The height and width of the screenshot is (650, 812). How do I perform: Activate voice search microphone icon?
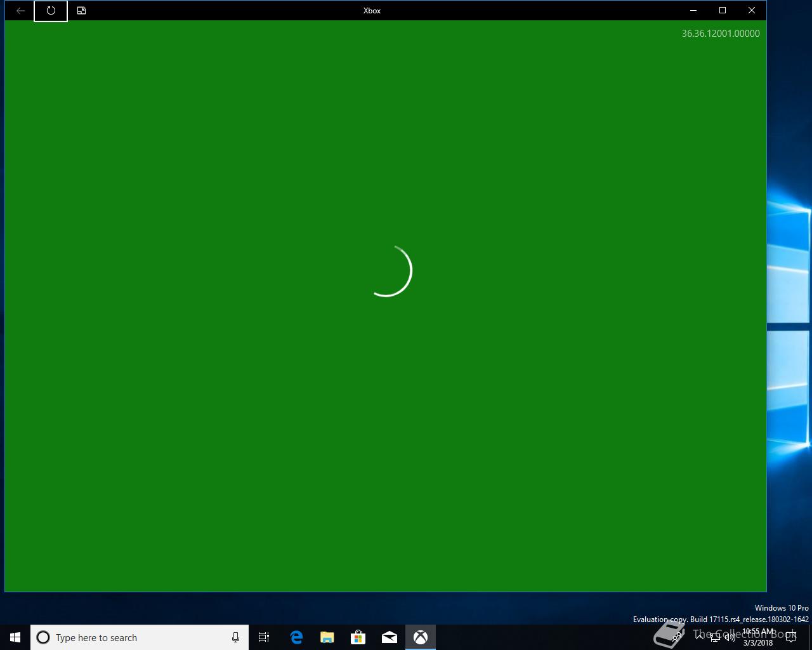(235, 637)
